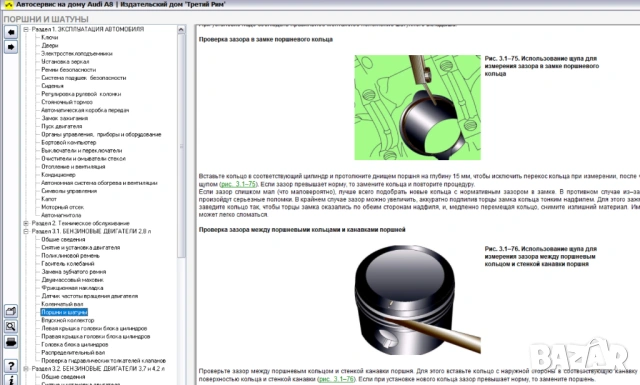The height and width of the screenshot is (385, 640).
Task: Click the feeler gauge ring gap illustration
Action: [418, 107]
